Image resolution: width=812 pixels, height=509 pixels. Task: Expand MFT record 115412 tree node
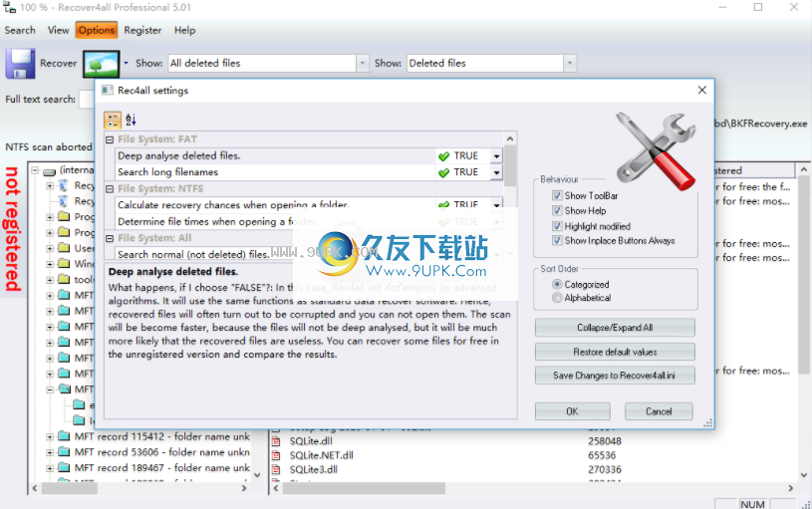coord(50,437)
